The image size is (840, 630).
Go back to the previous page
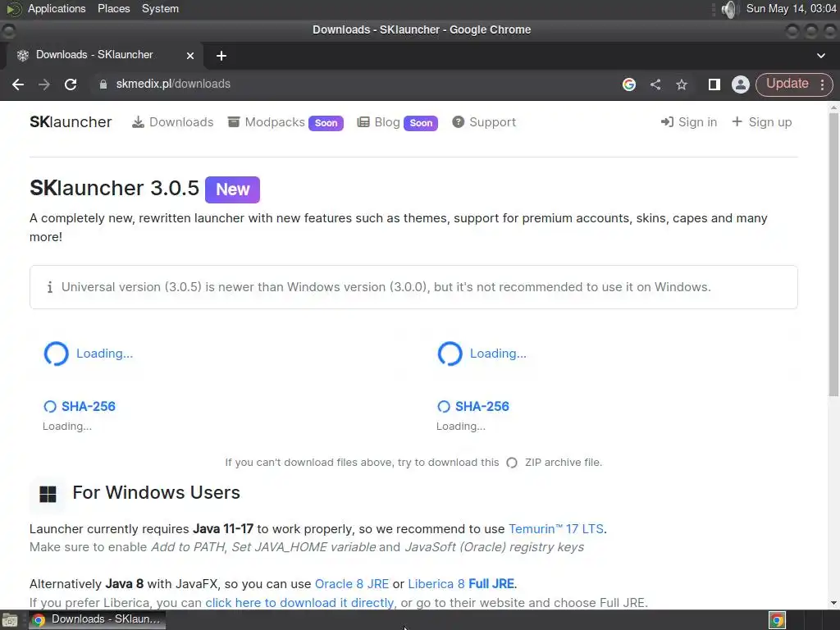18,84
